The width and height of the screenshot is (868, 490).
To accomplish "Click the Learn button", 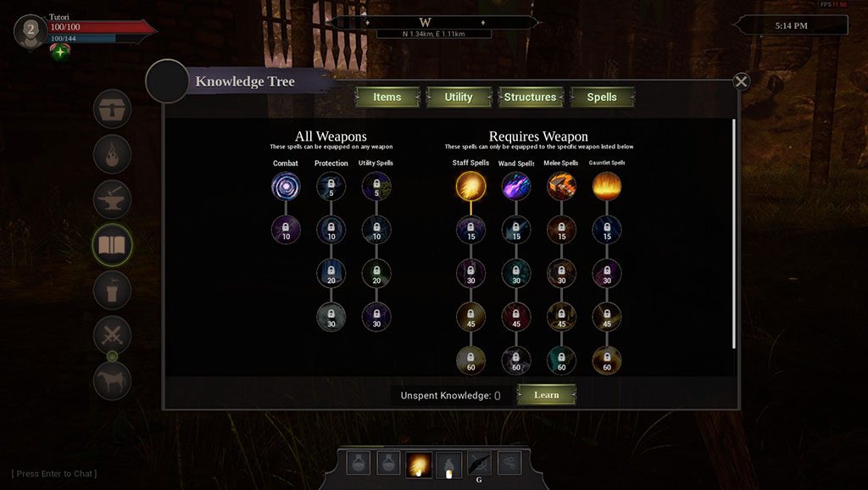I will tap(547, 395).
